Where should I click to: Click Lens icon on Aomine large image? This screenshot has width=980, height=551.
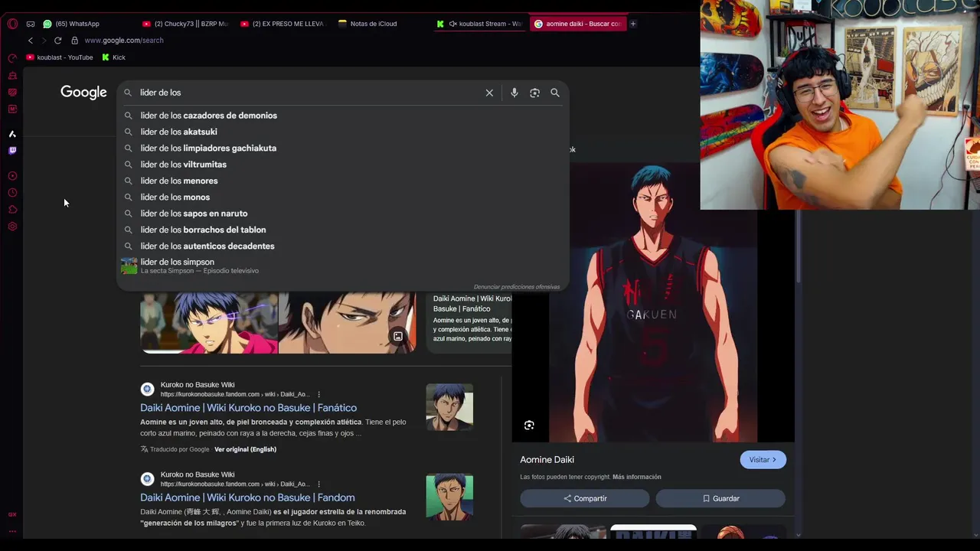[x=529, y=425]
